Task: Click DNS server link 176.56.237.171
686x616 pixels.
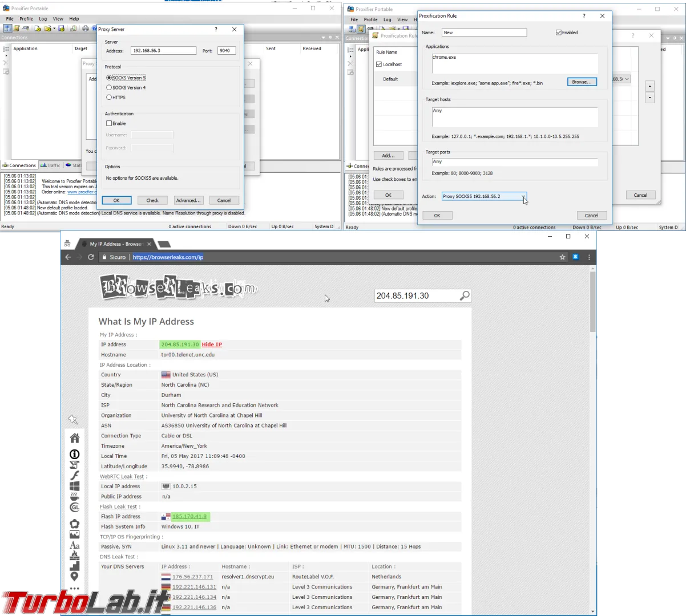Action: pyautogui.click(x=192, y=577)
